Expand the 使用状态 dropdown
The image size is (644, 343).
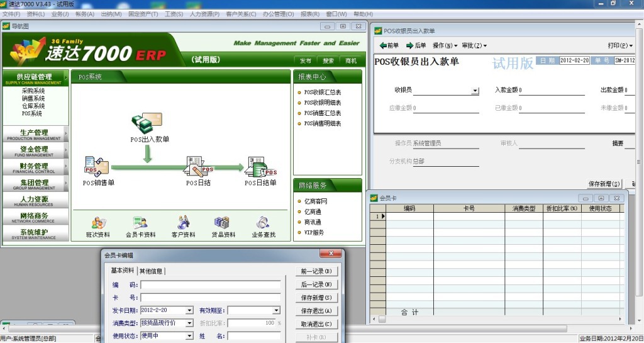(x=189, y=336)
